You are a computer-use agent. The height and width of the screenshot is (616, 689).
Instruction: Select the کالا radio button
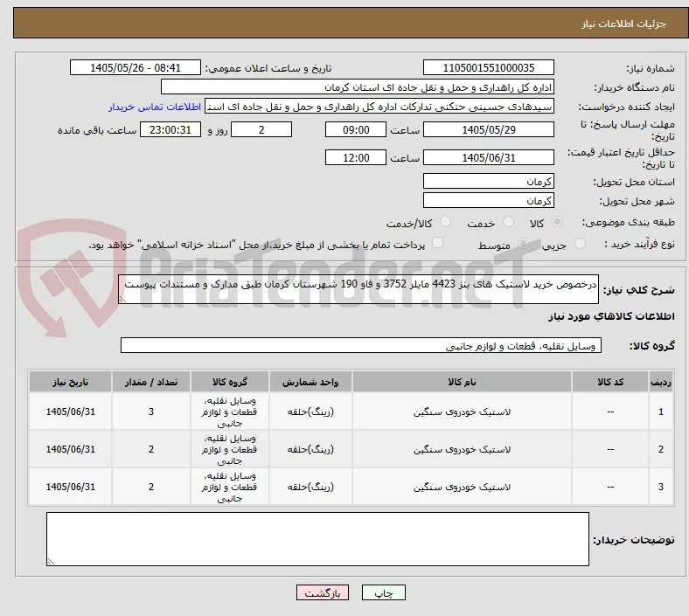coord(557,222)
